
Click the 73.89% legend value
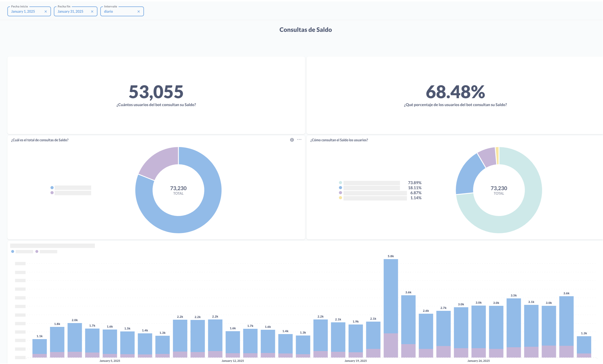coord(415,183)
